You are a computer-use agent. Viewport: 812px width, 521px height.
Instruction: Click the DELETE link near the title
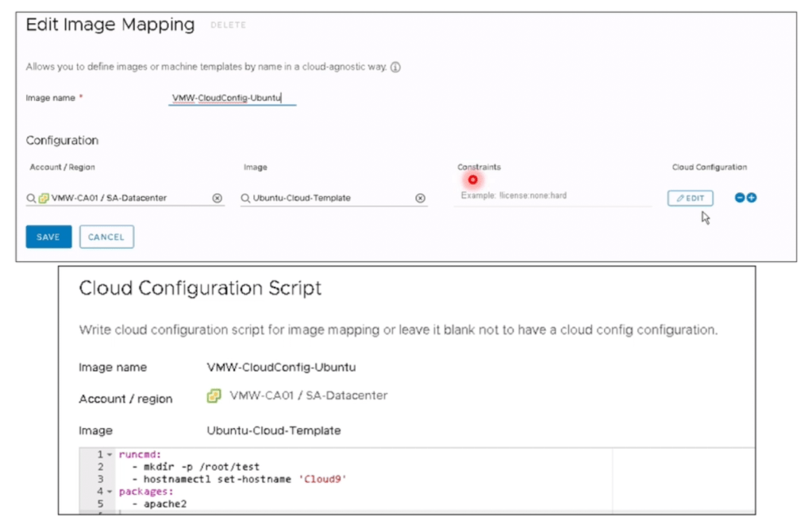click(x=228, y=25)
